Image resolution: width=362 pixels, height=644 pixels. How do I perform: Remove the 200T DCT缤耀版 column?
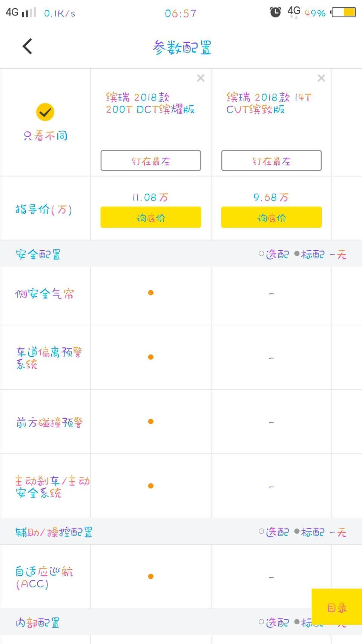[201, 78]
